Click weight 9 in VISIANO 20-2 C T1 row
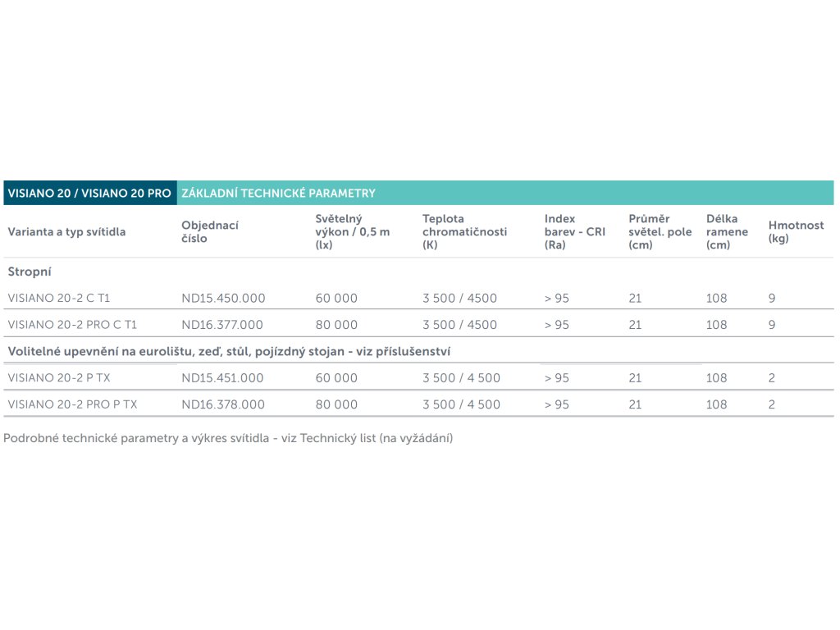Screen dimensions: 840x630 tap(771, 298)
